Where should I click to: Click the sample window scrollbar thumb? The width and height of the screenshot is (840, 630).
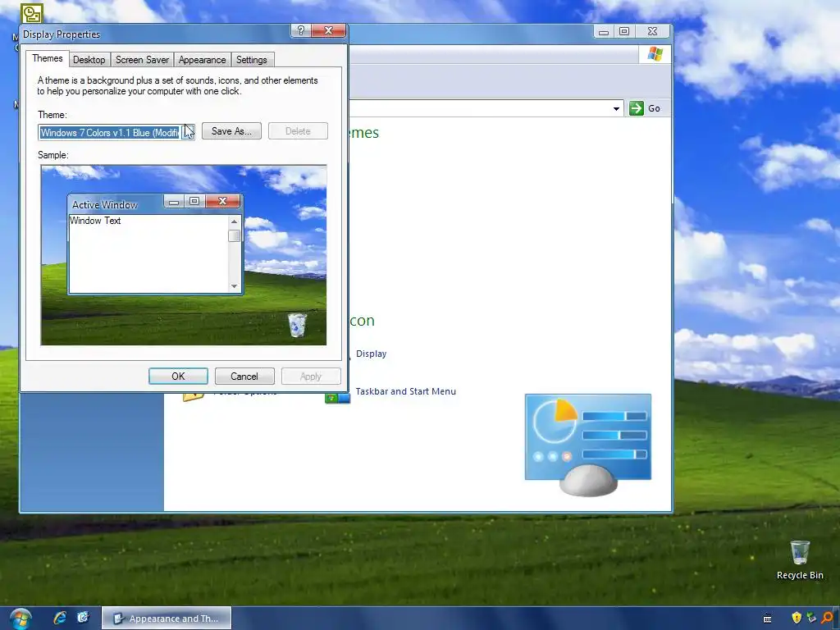point(234,235)
